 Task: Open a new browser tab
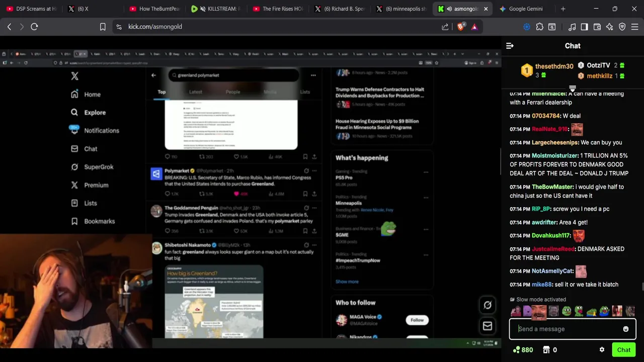pyautogui.click(x=563, y=9)
